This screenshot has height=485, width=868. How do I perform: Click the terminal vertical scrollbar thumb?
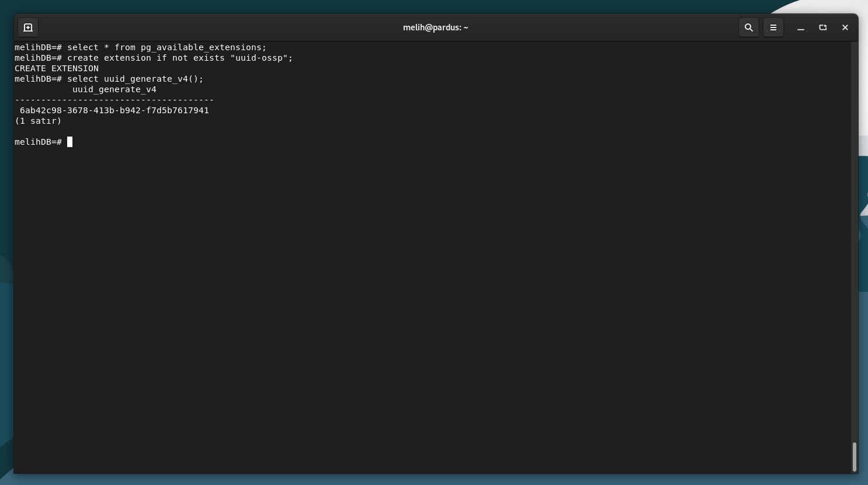click(854, 456)
